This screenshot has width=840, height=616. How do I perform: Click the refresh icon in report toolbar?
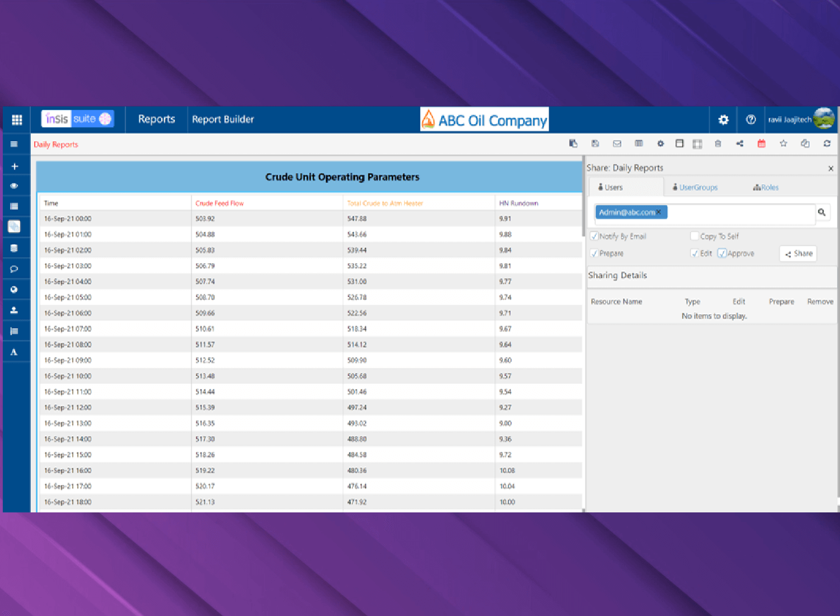point(827,144)
